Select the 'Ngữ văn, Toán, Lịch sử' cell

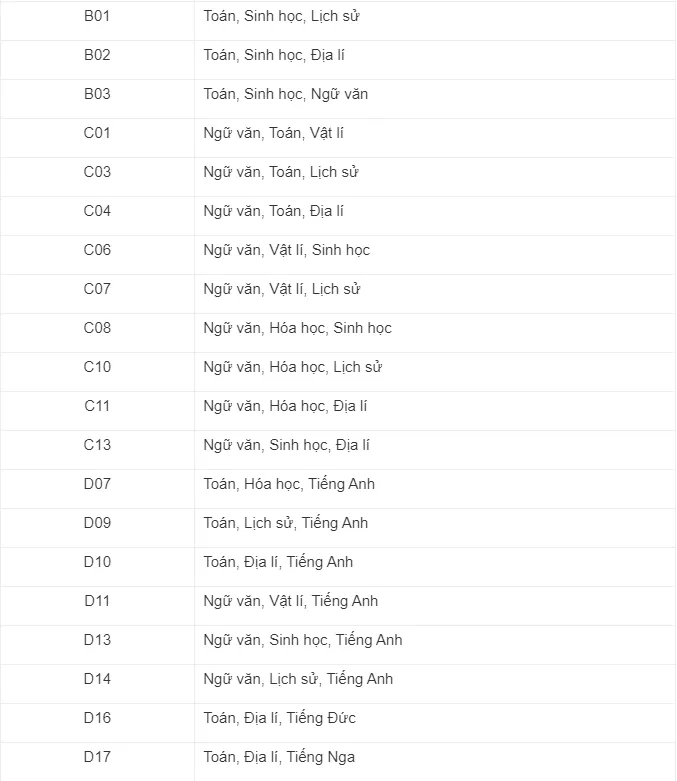(281, 172)
